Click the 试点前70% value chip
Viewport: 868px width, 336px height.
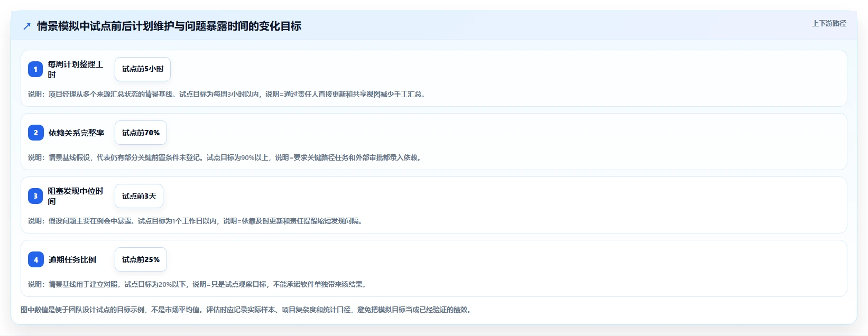141,133
